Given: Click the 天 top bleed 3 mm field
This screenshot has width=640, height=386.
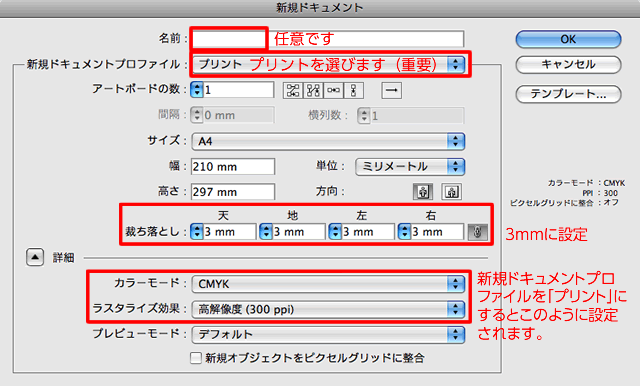Looking at the screenshot, I should point(229,232).
